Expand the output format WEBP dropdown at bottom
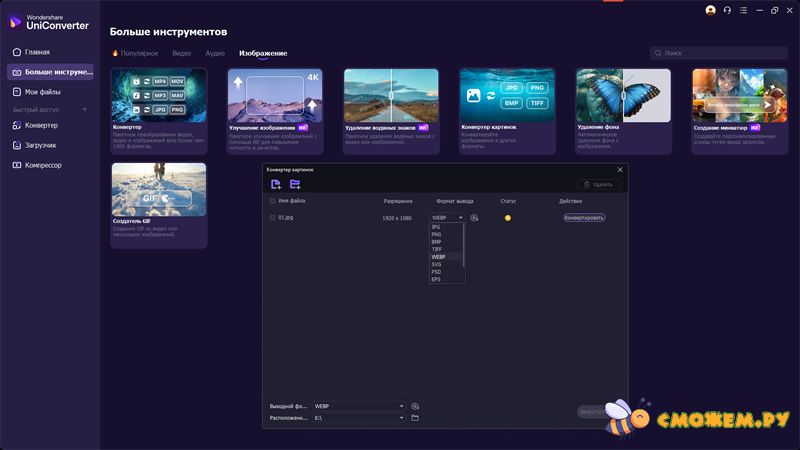The height and width of the screenshot is (450, 800). coord(401,406)
